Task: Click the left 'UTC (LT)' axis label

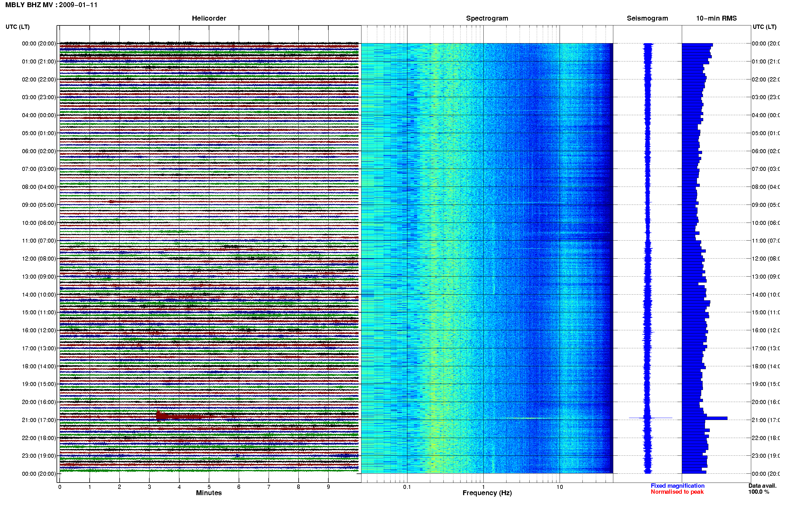Action: click(17, 27)
